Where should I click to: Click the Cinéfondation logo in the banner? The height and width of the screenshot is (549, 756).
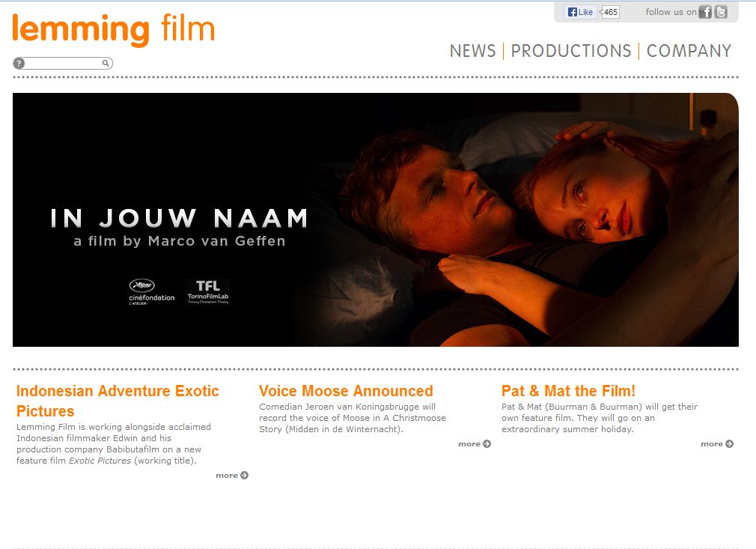click(151, 292)
